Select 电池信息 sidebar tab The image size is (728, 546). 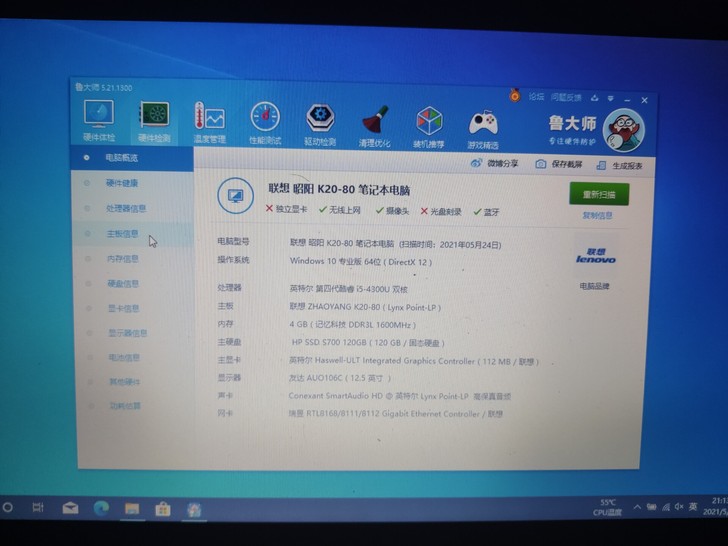coord(136,358)
